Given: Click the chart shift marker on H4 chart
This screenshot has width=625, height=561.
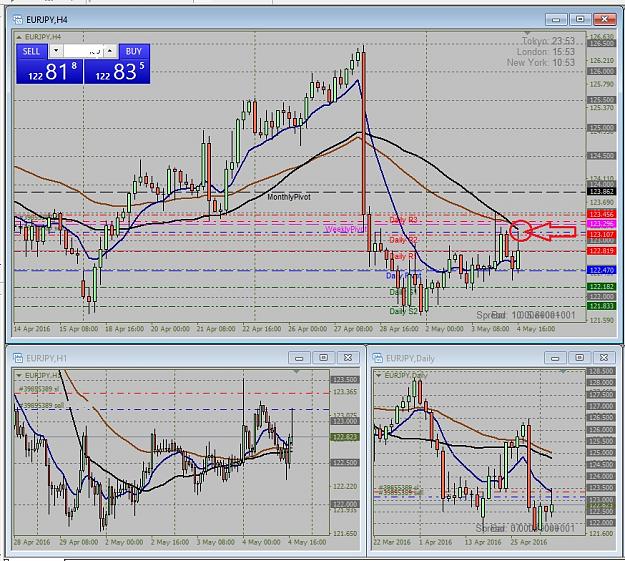Looking at the screenshot, I should pos(527,33).
